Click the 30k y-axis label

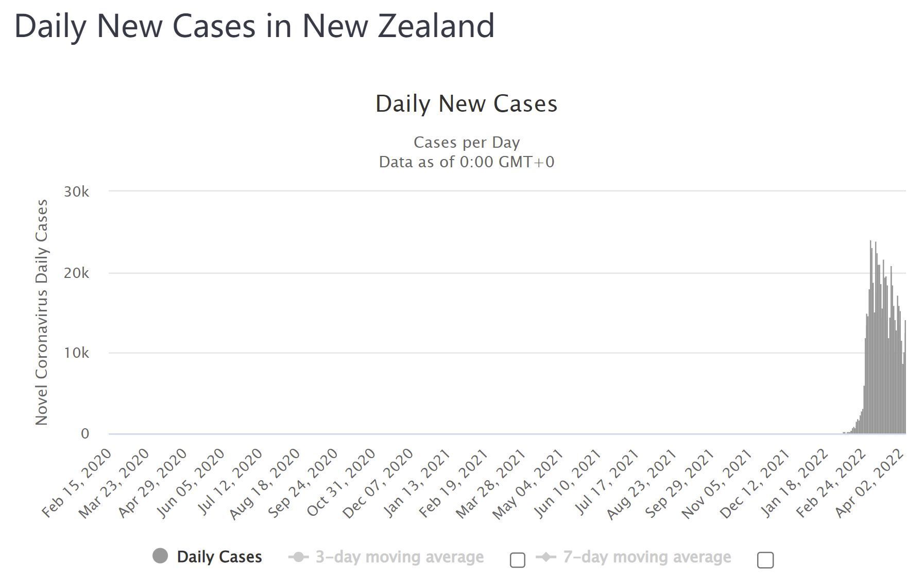pos(76,192)
